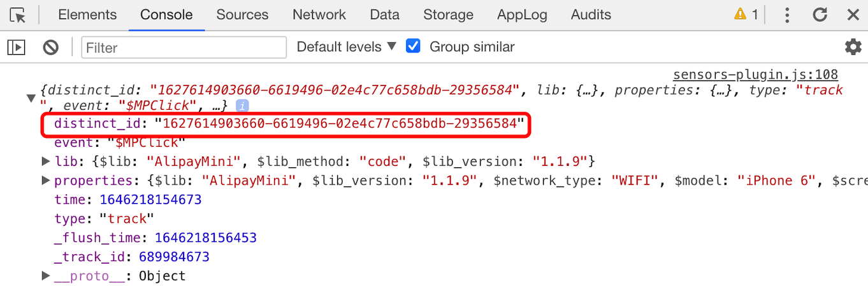Expand the properties object entry

click(45, 180)
